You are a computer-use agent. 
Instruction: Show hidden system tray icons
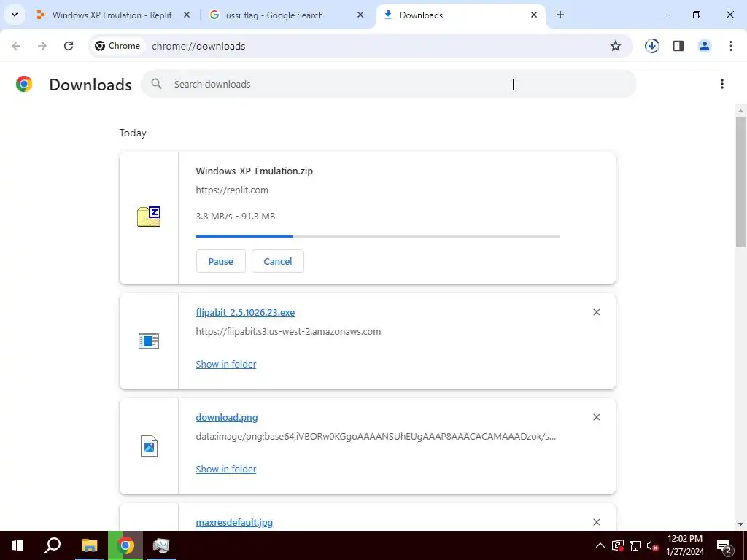coord(600,545)
